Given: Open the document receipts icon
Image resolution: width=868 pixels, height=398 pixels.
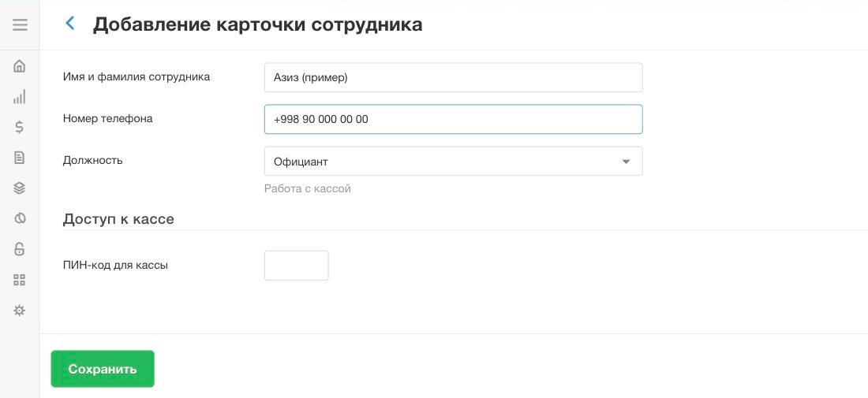Looking at the screenshot, I should [x=20, y=158].
